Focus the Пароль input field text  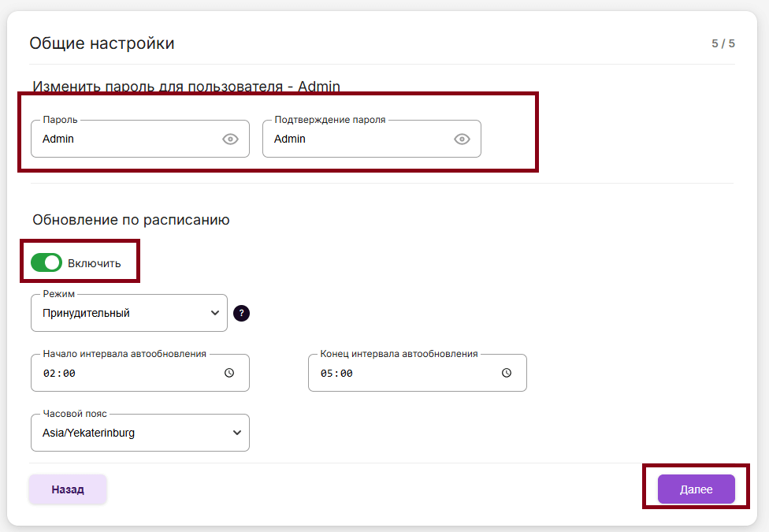tap(126, 140)
